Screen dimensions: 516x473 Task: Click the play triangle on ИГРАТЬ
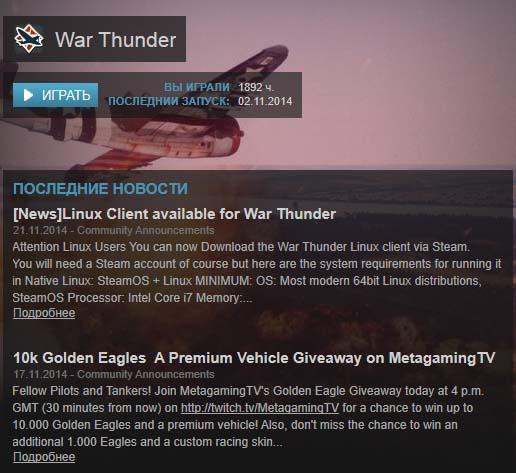28,95
